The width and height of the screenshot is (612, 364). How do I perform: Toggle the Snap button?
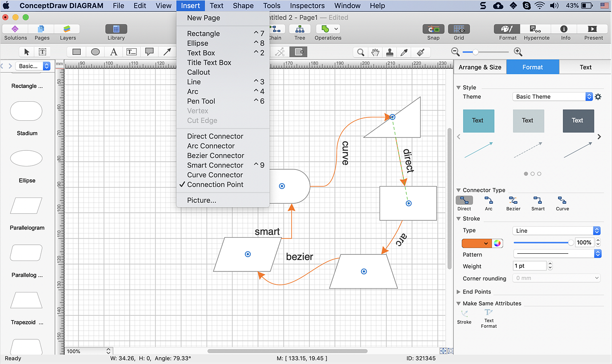[433, 30]
